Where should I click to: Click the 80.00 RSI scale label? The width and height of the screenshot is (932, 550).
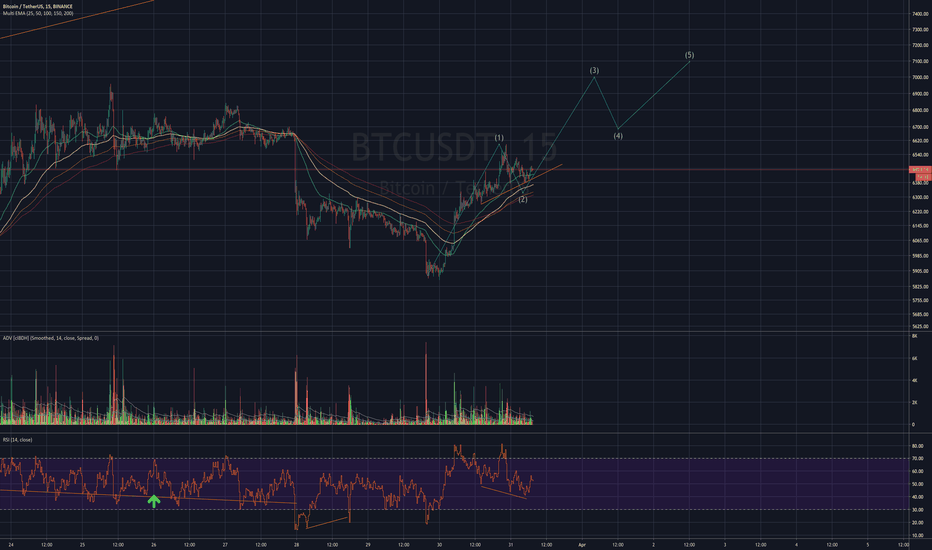pos(918,446)
